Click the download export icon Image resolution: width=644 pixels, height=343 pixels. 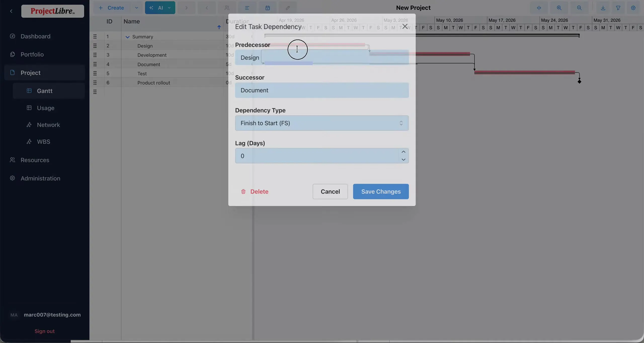click(x=603, y=8)
